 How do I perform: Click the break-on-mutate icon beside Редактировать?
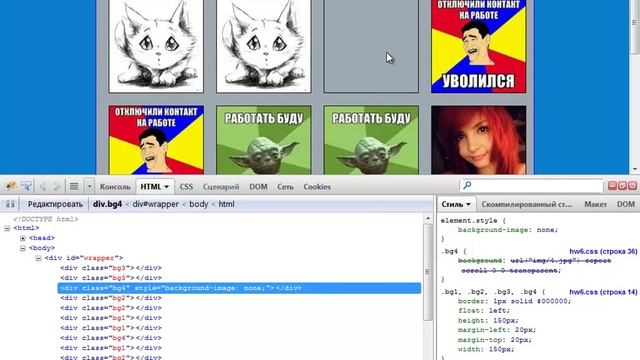[x=10, y=204]
